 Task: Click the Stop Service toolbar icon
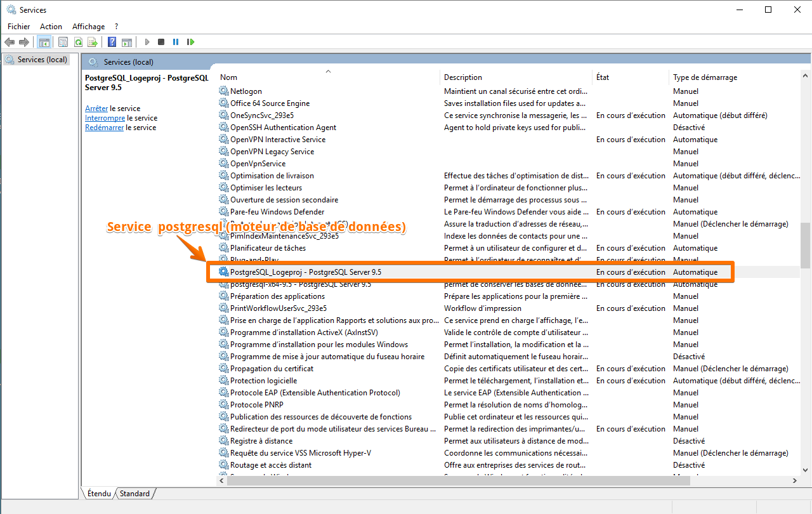coord(161,42)
